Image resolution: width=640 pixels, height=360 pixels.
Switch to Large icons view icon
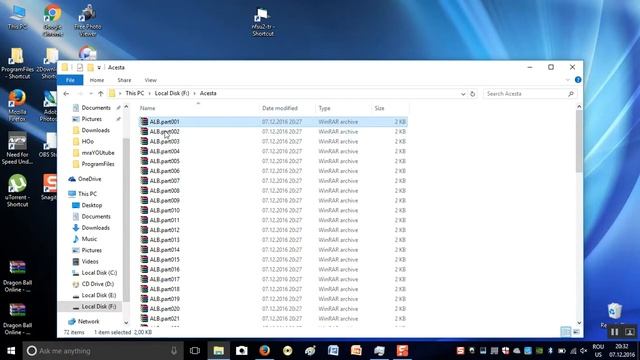pyautogui.click(x=576, y=332)
